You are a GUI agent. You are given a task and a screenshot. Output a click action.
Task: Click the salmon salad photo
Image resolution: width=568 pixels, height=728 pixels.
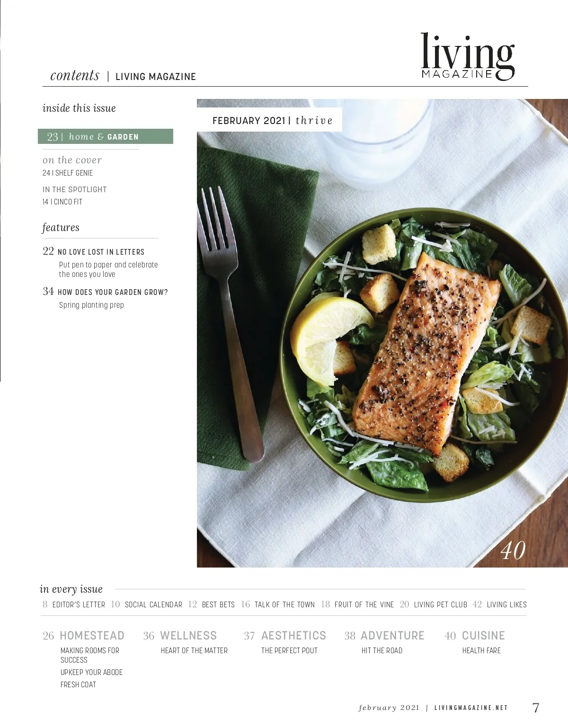click(382, 333)
